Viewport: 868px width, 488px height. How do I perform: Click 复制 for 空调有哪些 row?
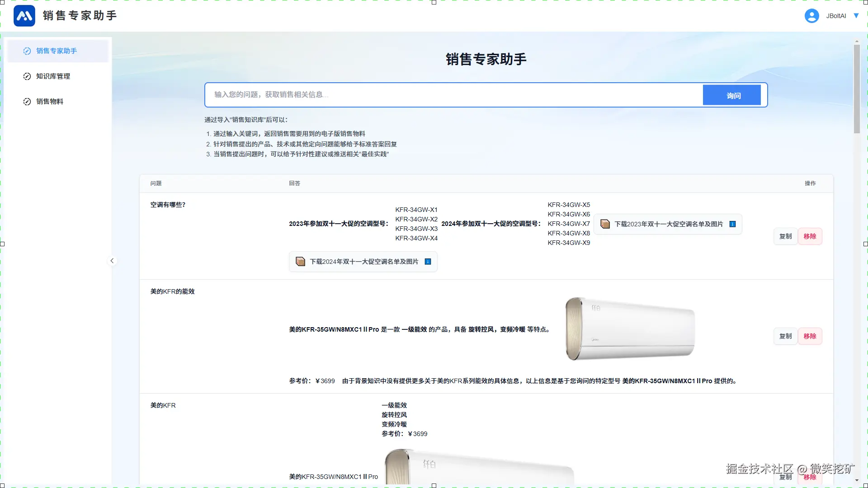(785, 236)
